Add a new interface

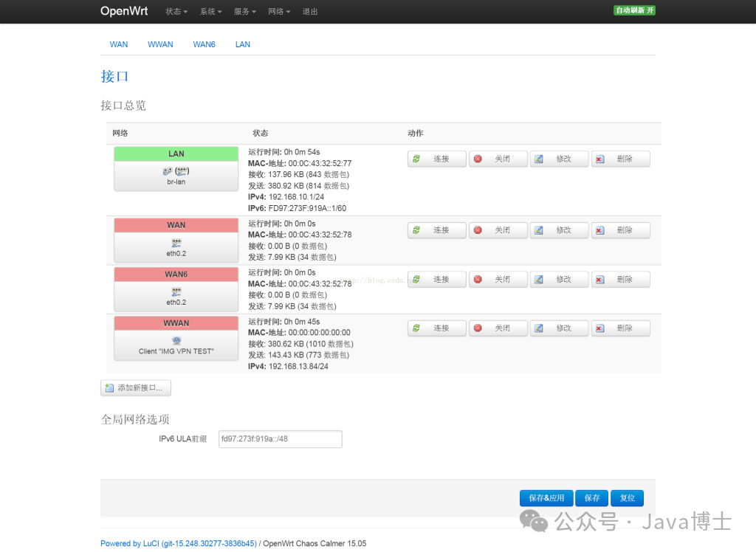[x=136, y=387]
